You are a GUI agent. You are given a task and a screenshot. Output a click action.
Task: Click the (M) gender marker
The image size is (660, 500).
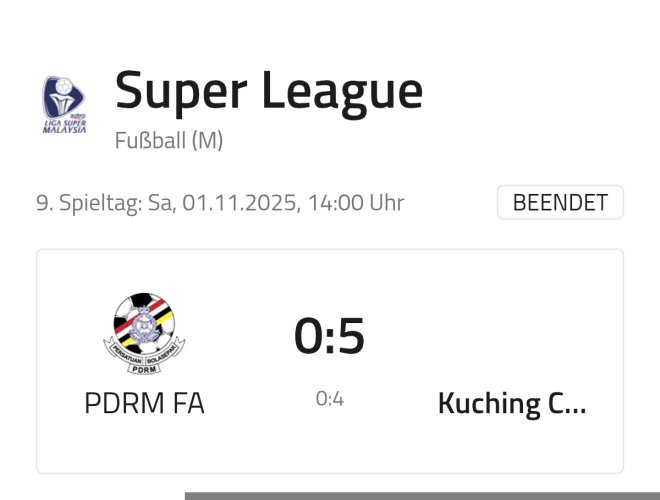coord(206,141)
